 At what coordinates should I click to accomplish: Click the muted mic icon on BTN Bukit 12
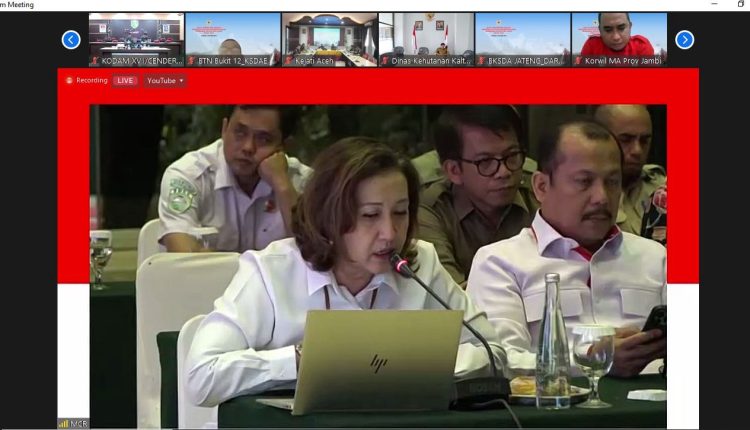tap(191, 61)
